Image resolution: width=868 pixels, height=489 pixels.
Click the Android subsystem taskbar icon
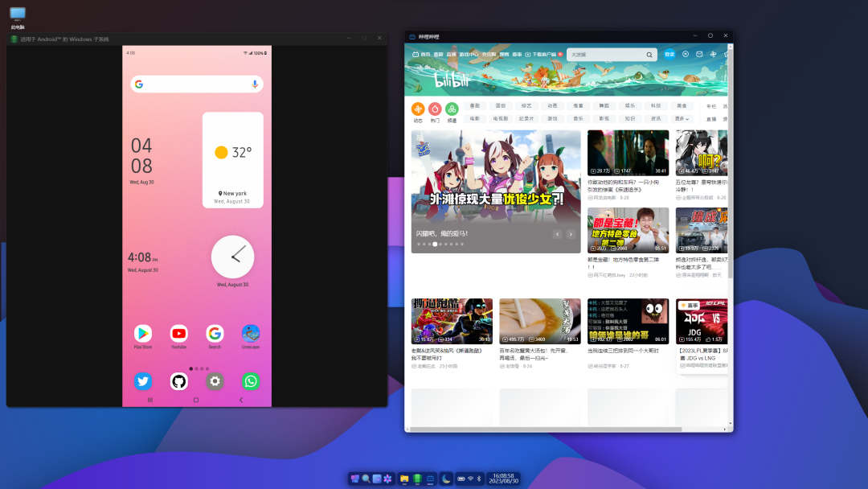tap(417, 479)
